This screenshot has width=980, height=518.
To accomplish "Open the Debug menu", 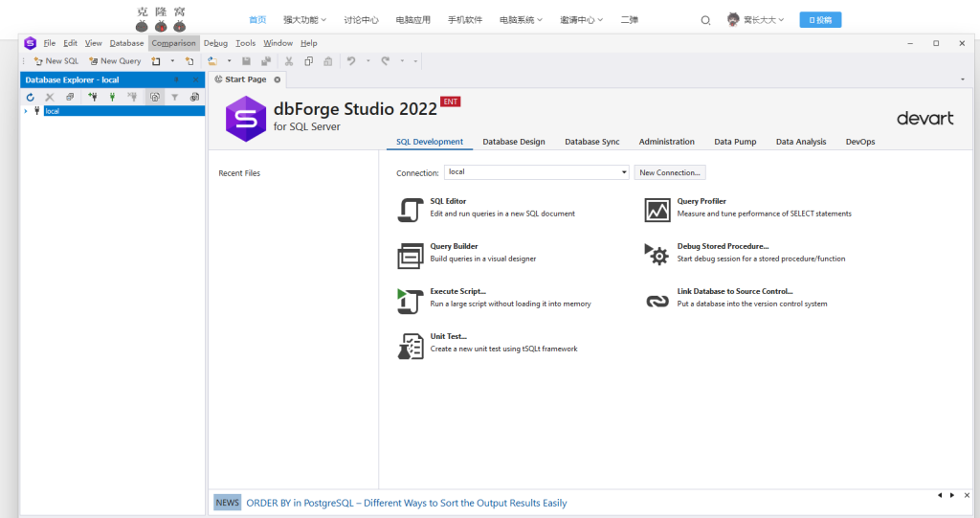I will [x=215, y=43].
